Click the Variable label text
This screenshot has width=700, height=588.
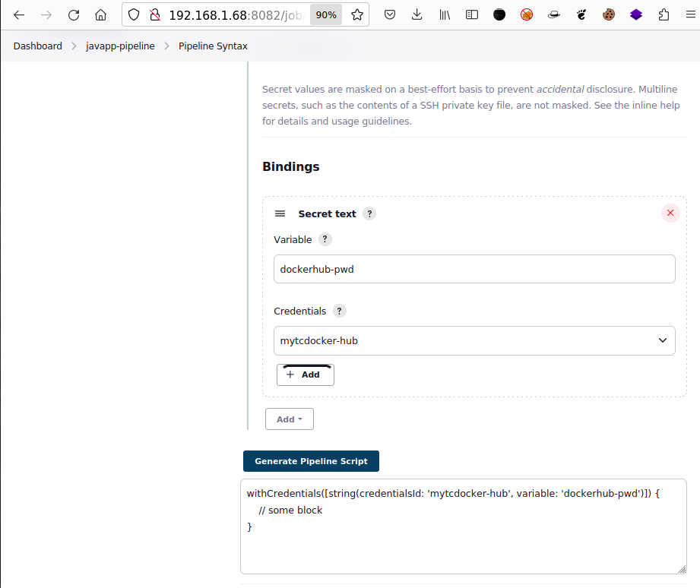pyautogui.click(x=293, y=239)
